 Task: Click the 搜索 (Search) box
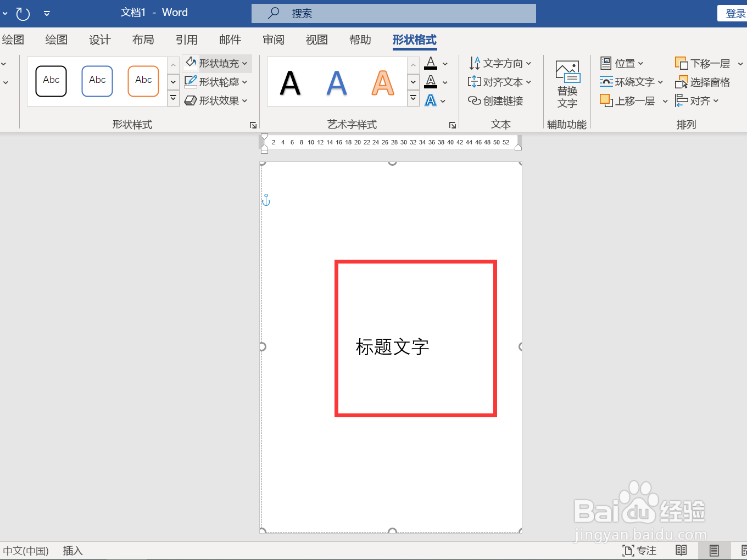tap(393, 13)
